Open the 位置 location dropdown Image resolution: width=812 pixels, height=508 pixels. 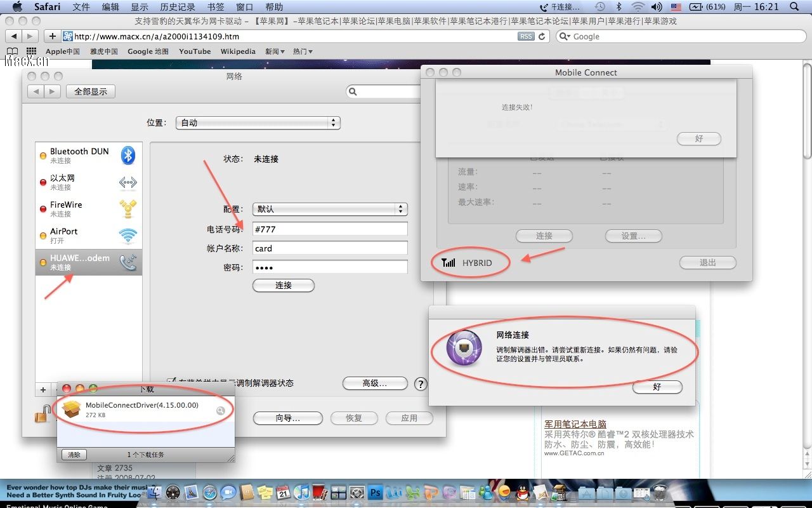click(x=258, y=123)
